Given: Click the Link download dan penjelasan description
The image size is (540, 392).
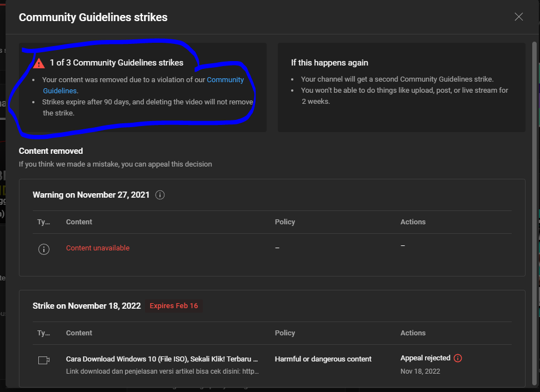Looking at the screenshot, I should [162, 371].
